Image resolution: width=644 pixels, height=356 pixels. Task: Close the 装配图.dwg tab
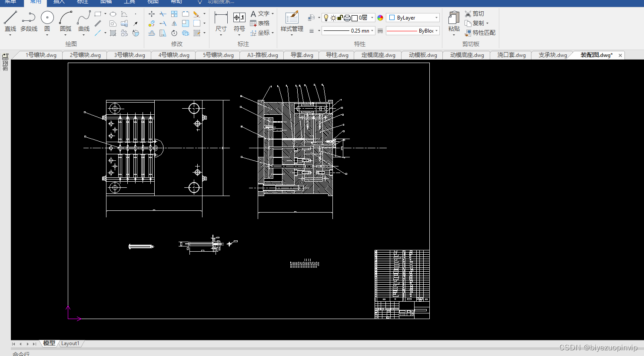[620, 55]
